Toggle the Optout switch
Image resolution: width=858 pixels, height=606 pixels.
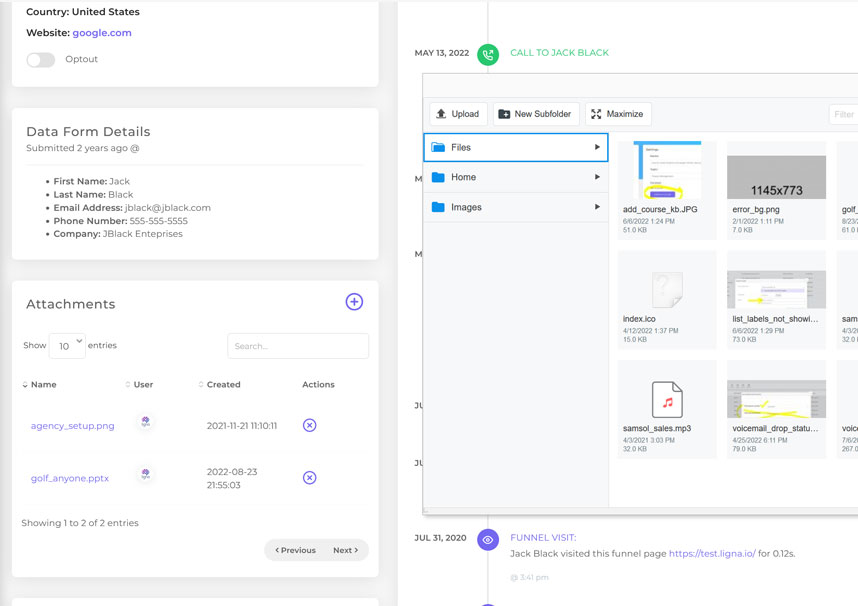coord(41,60)
